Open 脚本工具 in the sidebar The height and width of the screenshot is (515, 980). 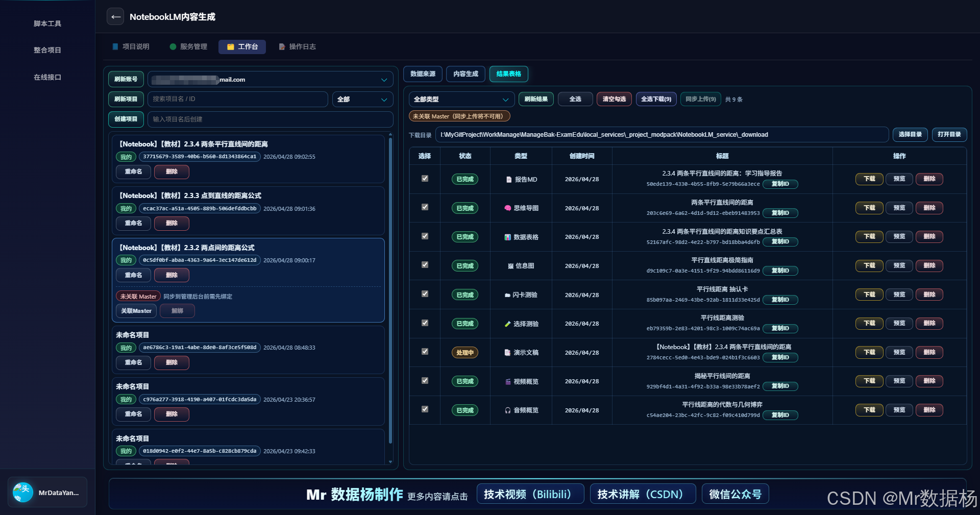pyautogui.click(x=47, y=23)
